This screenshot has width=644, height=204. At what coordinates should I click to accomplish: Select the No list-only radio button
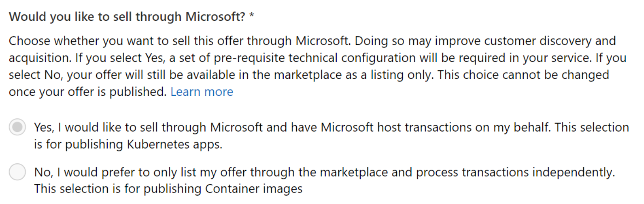pyautogui.click(x=17, y=172)
